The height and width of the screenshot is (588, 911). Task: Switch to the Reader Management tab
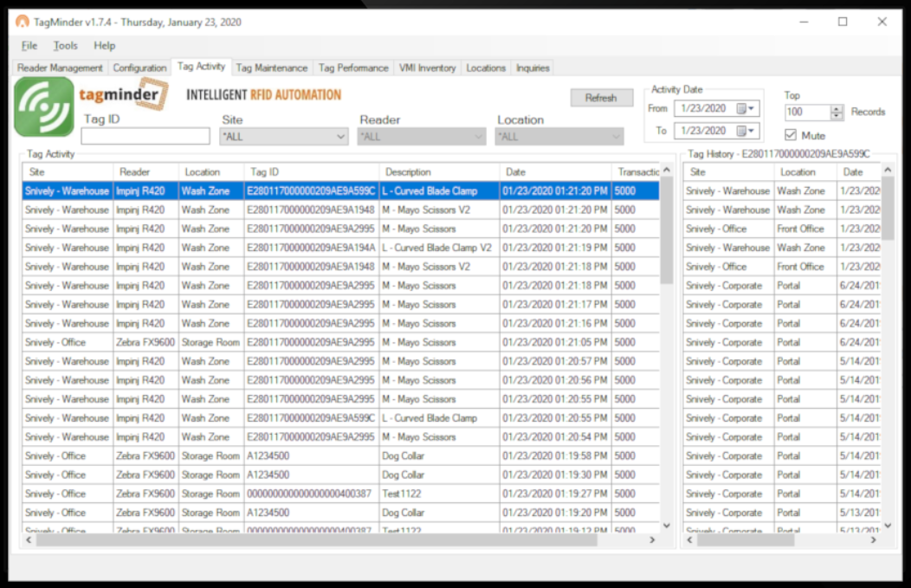(60, 68)
